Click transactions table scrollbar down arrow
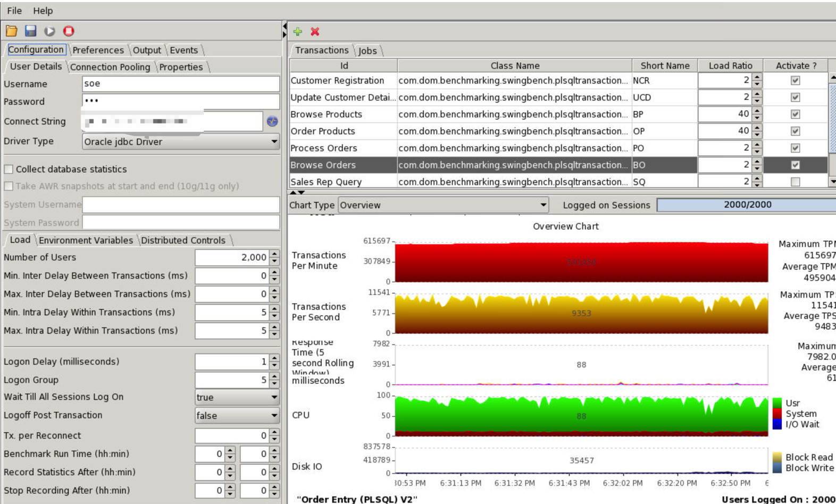Screen dimensions: 836x504 click(x=833, y=182)
